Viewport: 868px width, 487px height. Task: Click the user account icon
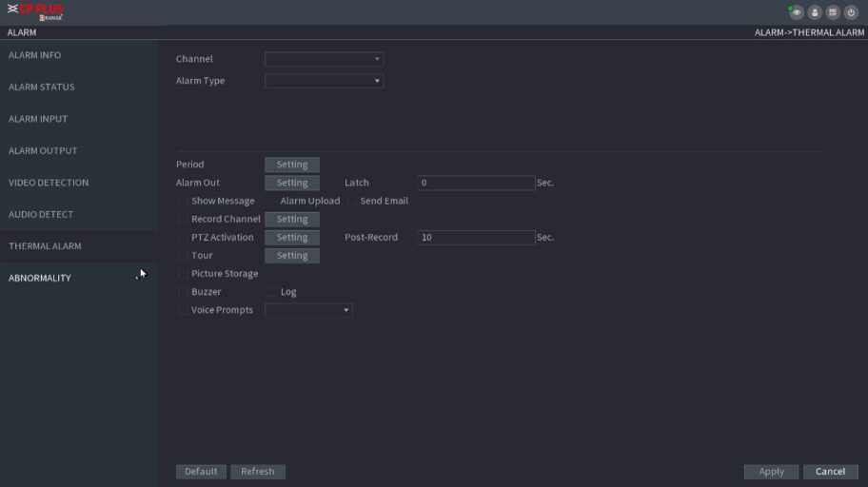[815, 12]
